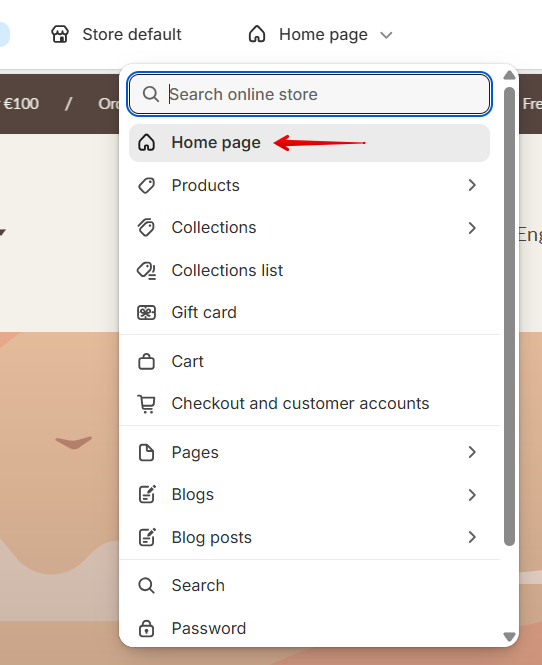542x665 pixels.
Task: Focus the Search online store field
Action: coord(310,94)
